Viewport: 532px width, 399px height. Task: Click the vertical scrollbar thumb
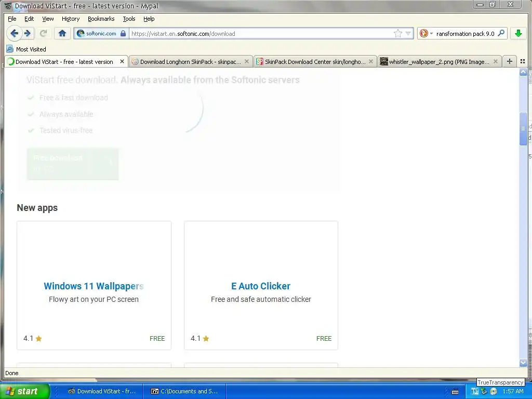[523, 128]
